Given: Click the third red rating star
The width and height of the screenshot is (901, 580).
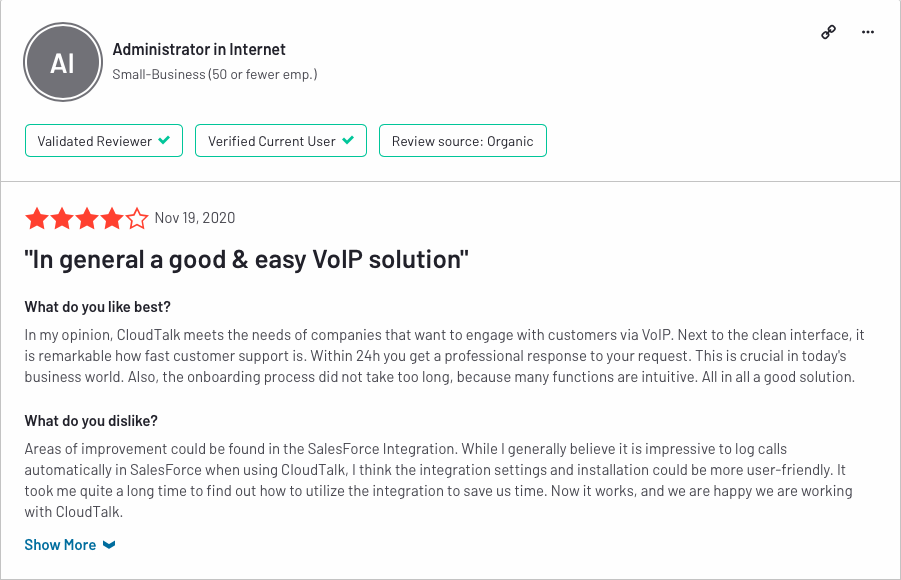Looking at the screenshot, I should click(87, 218).
